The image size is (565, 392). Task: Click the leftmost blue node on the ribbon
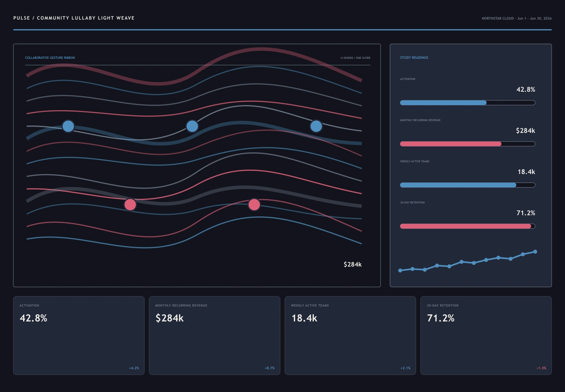[x=68, y=126]
